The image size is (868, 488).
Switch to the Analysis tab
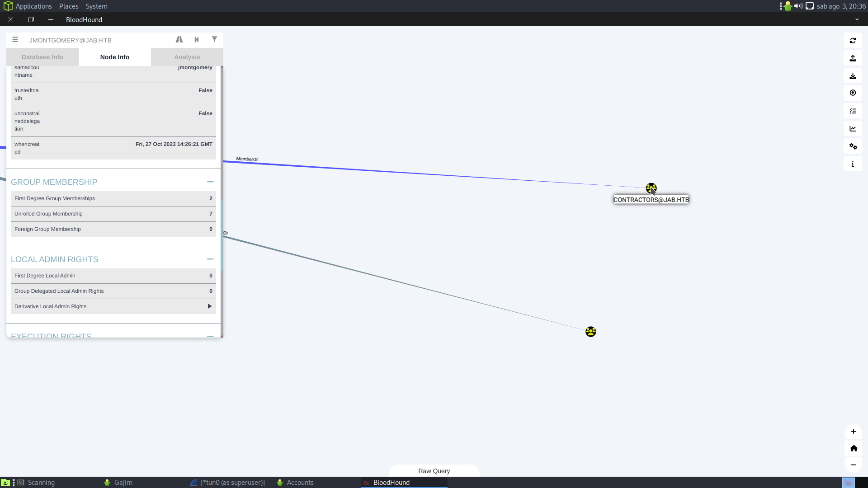tap(187, 56)
